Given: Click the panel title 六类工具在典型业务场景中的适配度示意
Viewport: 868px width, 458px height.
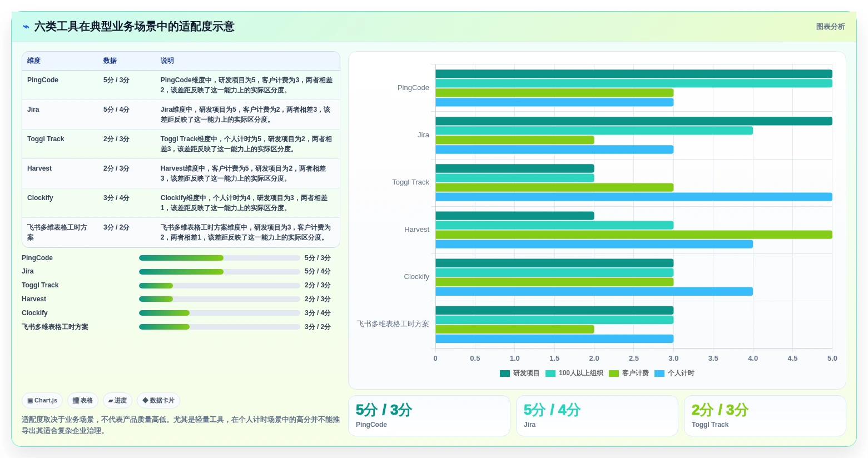Looking at the screenshot, I should (x=135, y=27).
